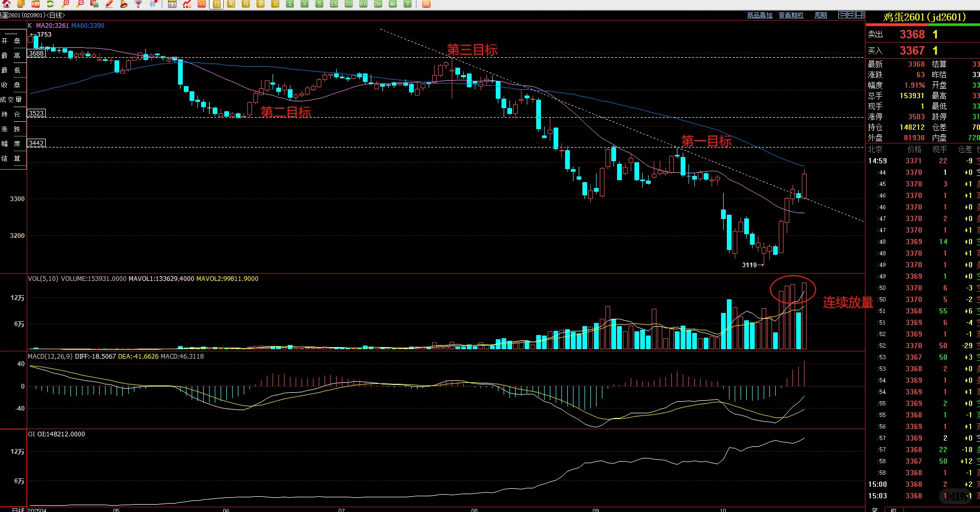980x512 pixels.
Task: Click the 持仓 value 148212
Action: click(x=912, y=127)
